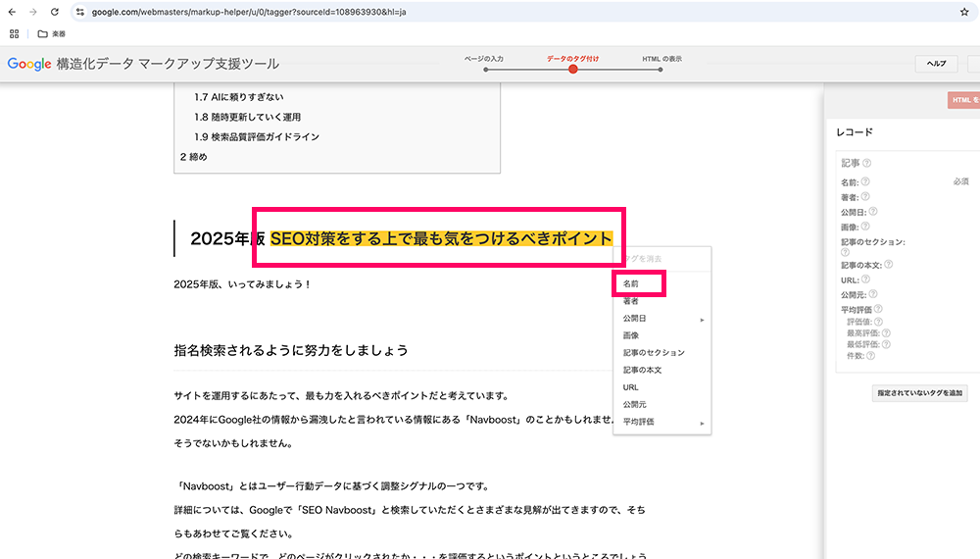The image size is (980, 559).
Task: Click the 必須 label in the record panel
Action: coord(960,182)
